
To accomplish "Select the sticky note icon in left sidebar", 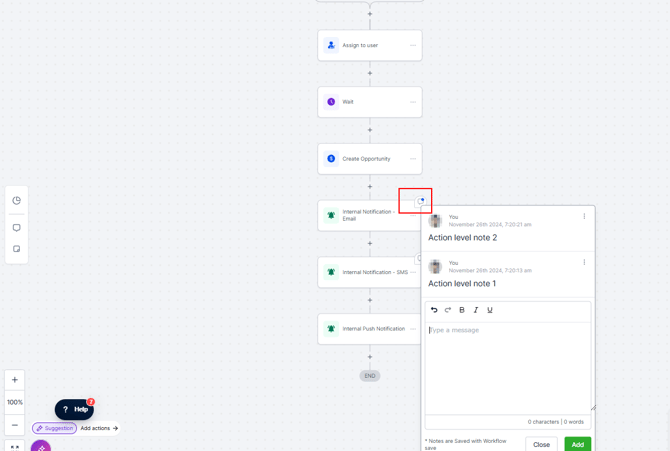I will coord(17,249).
